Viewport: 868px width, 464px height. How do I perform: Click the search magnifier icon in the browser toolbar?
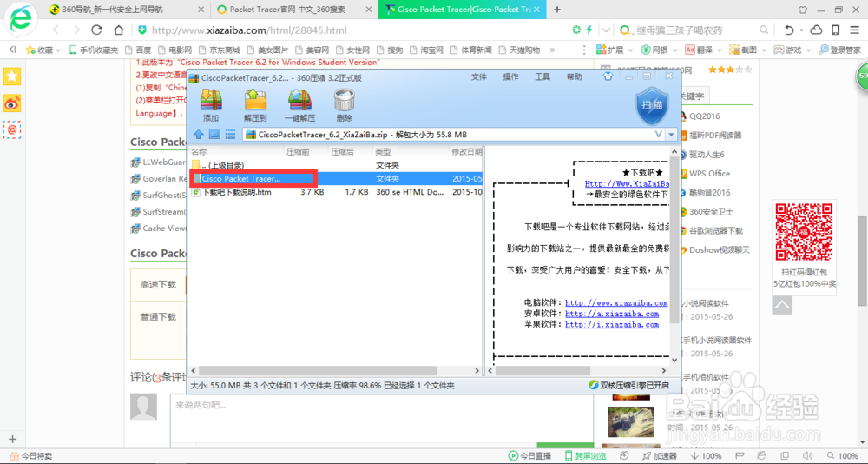(x=764, y=30)
